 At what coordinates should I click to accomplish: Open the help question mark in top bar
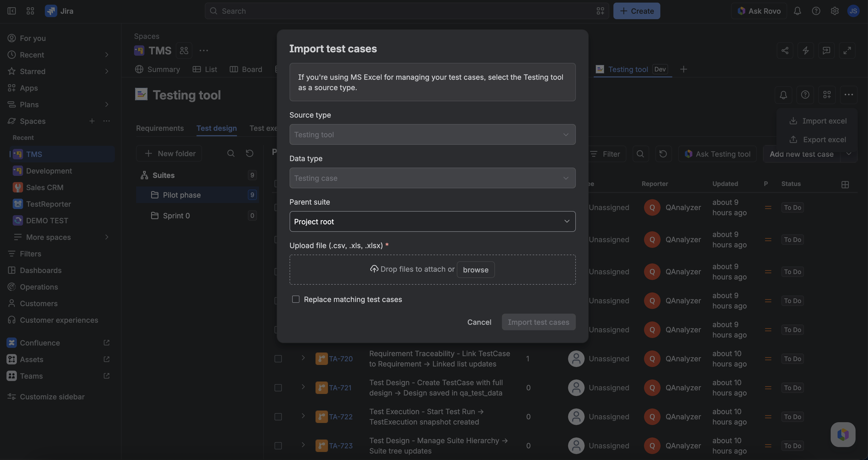point(816,11)
